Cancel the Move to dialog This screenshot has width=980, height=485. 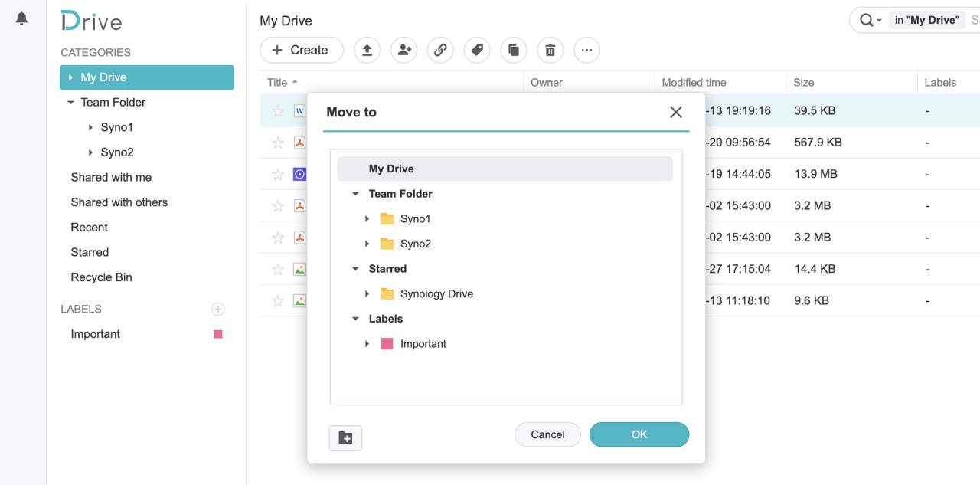point(547,434)
